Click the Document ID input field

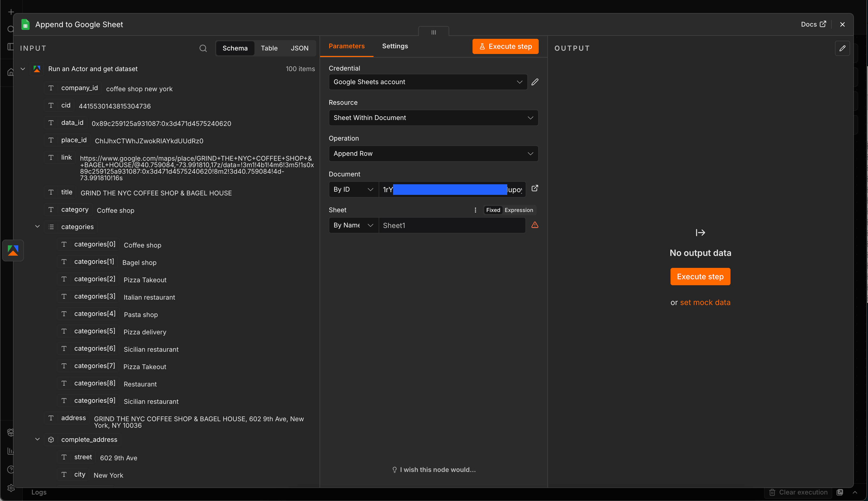pyautogui.click(x=452, y=189)
